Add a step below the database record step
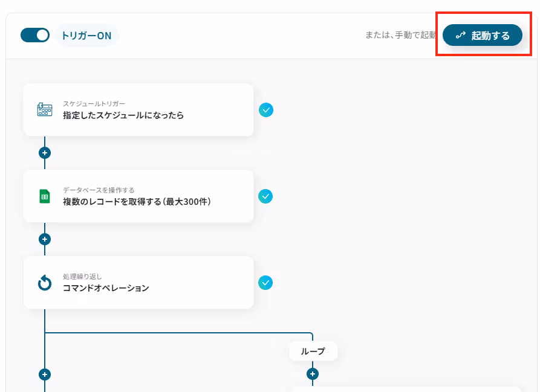The height and width of the screenshot is (392, 540). pos(45,239)
